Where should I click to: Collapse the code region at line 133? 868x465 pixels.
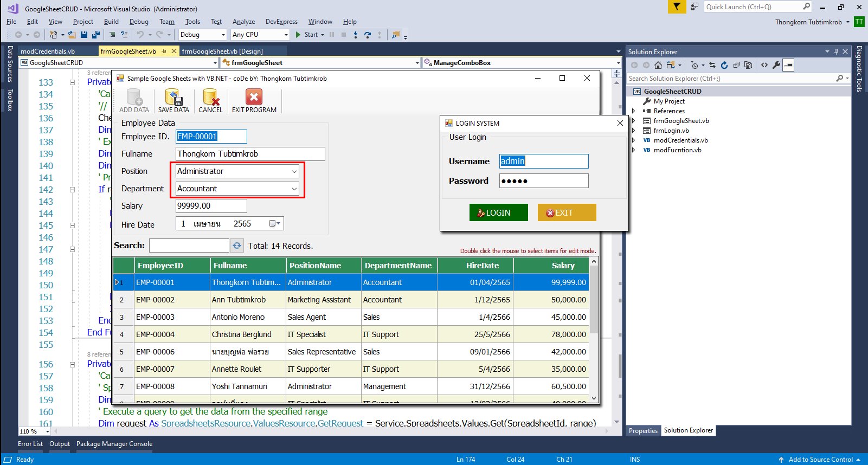click(x=72, y=82)
